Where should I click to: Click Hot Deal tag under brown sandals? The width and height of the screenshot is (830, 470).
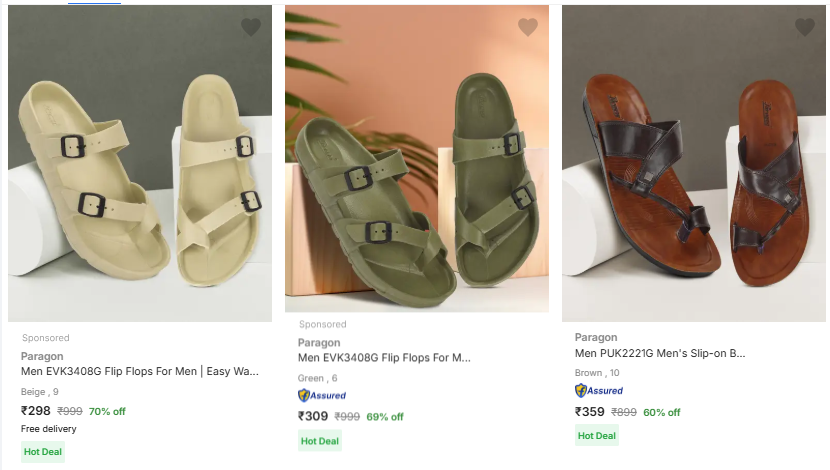point(597,435)
